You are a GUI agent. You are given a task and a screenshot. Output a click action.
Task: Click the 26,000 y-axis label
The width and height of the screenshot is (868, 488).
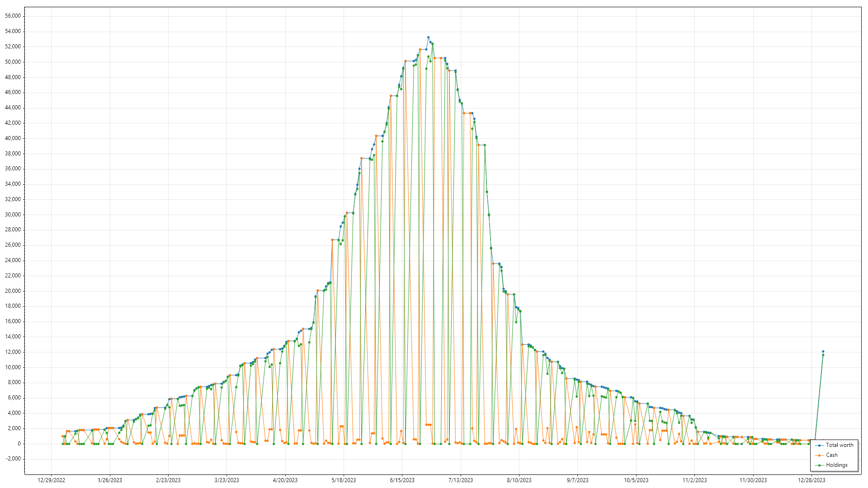pos(13,245)
